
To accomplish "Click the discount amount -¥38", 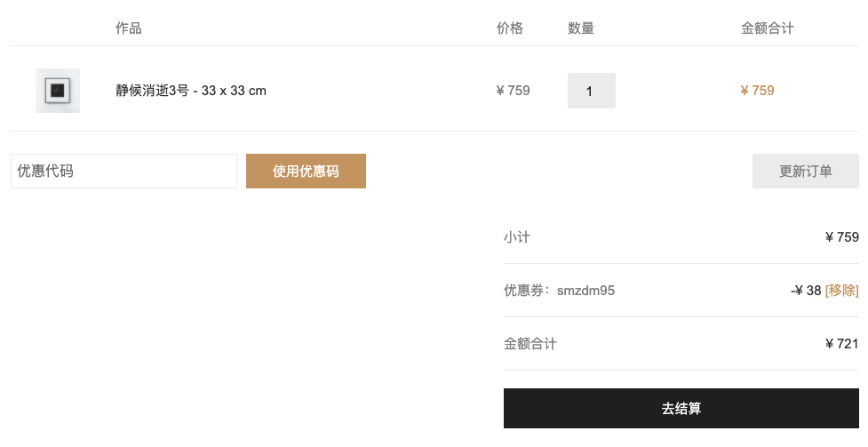I will click(x=806, y=291).
